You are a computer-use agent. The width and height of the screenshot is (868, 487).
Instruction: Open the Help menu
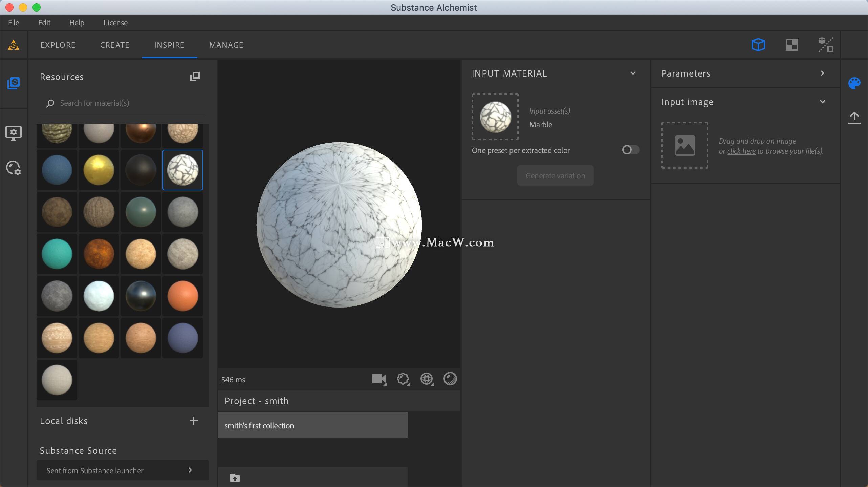(x=77, y=23)
